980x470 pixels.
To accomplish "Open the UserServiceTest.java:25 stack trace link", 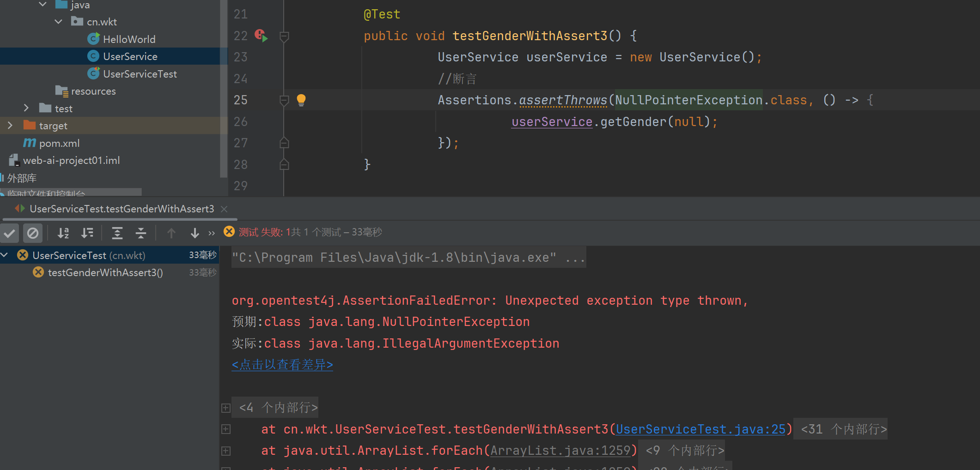I will tap(700, 429).
